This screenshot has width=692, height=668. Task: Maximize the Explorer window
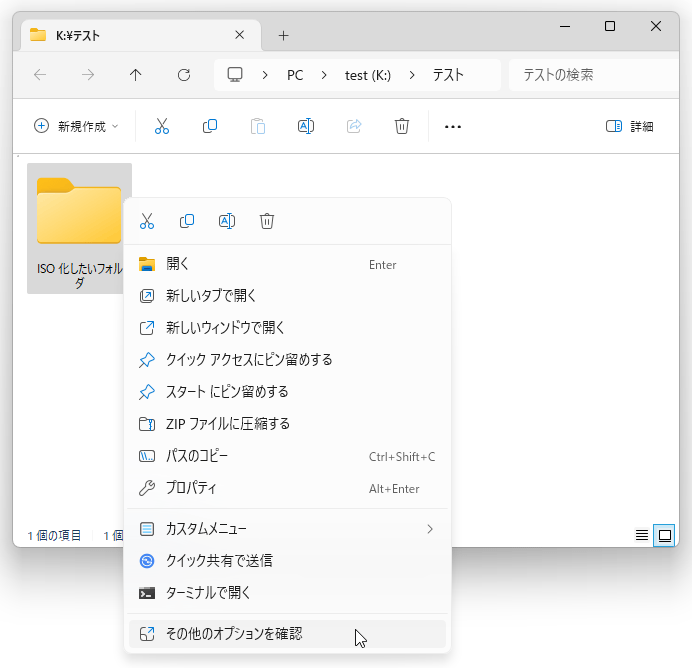click(610, 26)
